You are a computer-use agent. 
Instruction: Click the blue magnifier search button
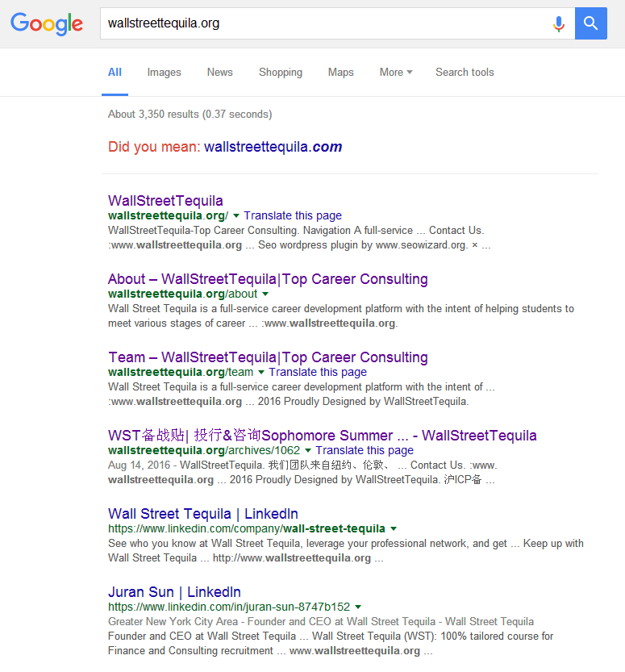click(591, 23)
